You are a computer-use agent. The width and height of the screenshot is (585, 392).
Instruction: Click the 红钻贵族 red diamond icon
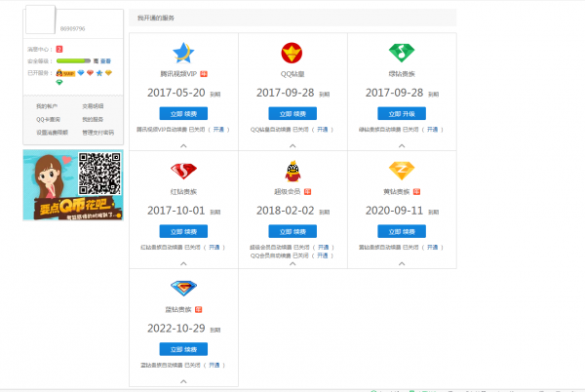pyautogui.click(x=183, y=171)
